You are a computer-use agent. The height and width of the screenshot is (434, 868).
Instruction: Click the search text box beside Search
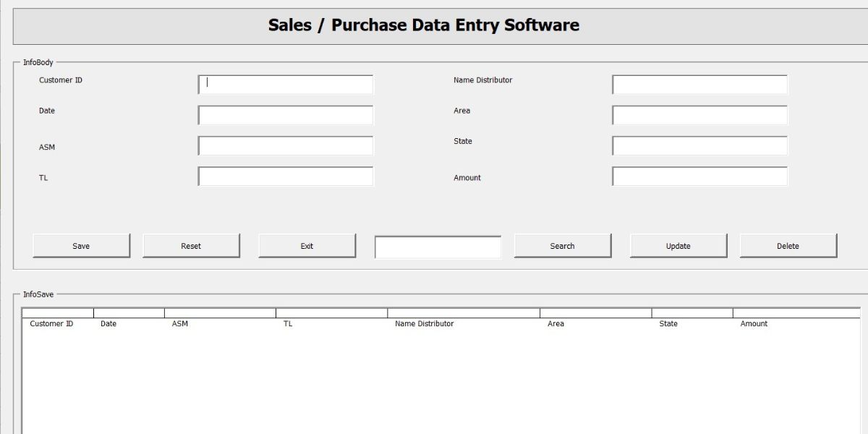click(x=437, y=247)
